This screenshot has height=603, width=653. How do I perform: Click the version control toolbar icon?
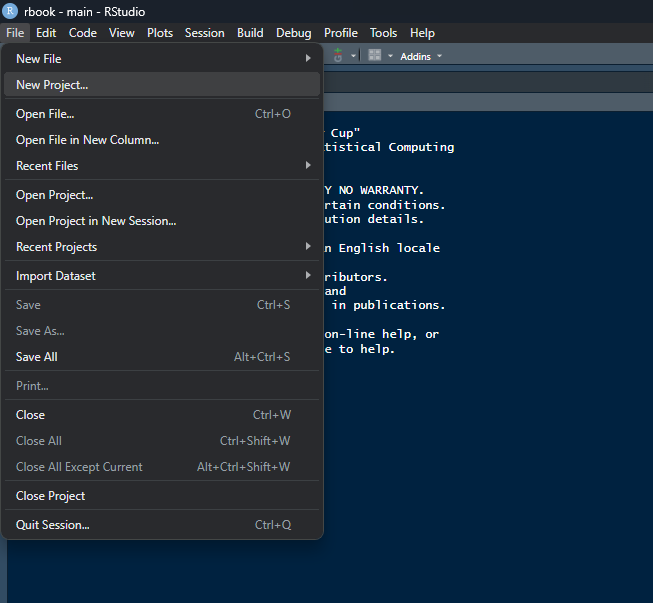pos(339,56)
